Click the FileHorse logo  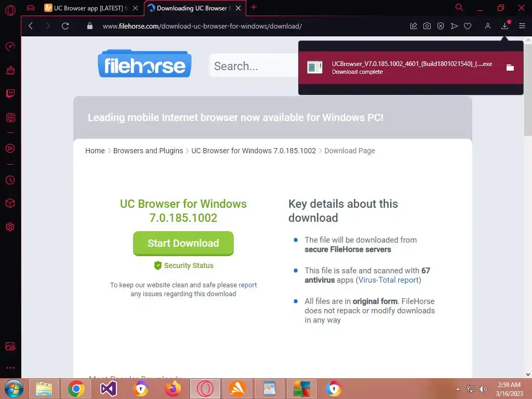click(x=144, y=64)
